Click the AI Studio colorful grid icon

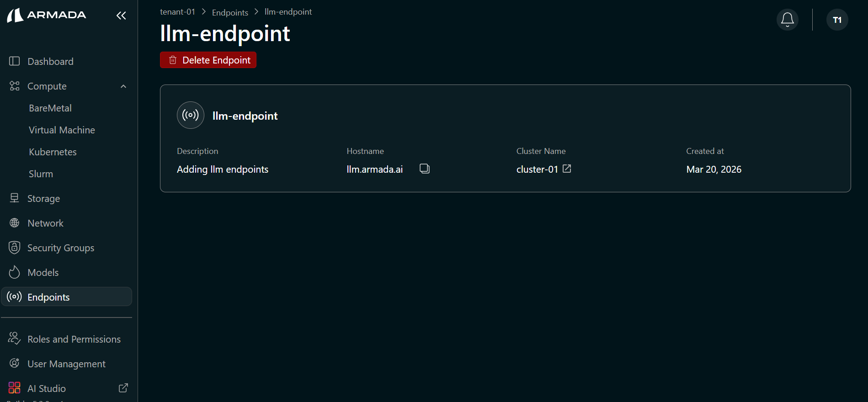point(15,388)
